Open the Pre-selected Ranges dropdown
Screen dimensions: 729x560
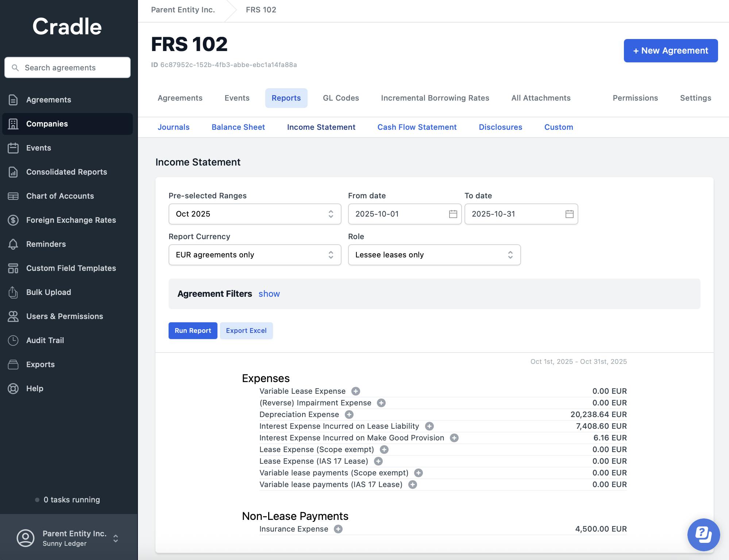(x=255, y=214)
